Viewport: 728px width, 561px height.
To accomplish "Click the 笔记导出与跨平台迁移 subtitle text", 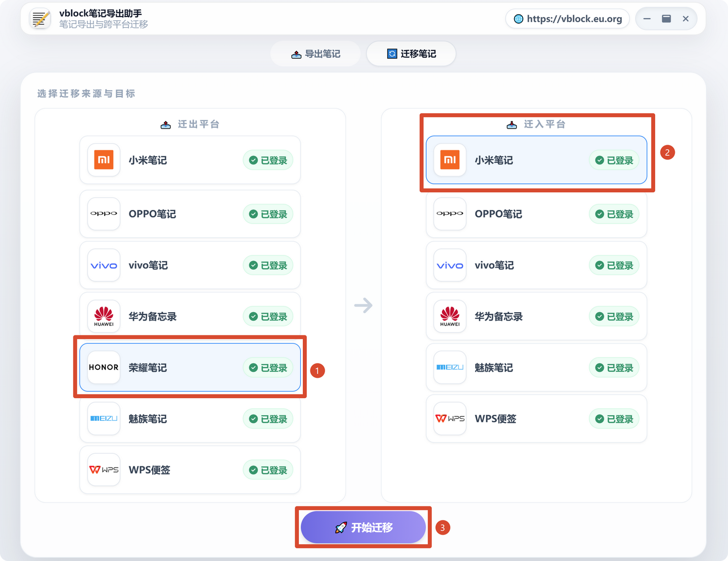I will click(104, 24).
